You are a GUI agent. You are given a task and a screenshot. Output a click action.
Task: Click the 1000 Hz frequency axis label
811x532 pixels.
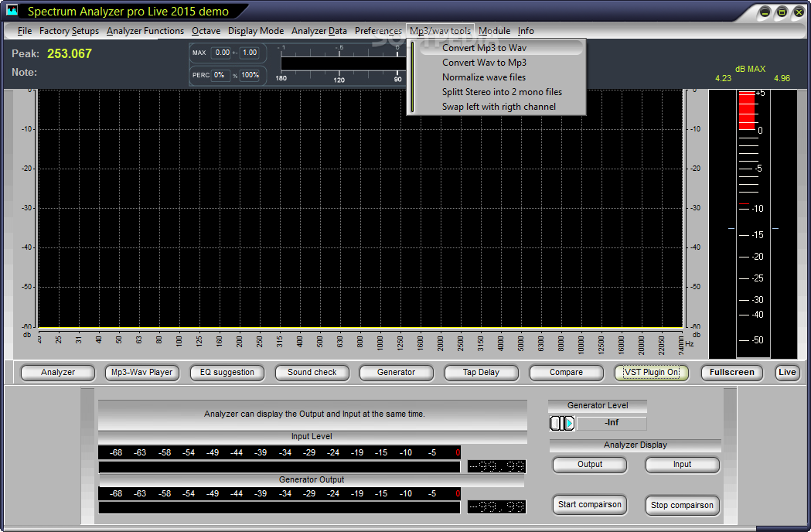tap(380, 343)
